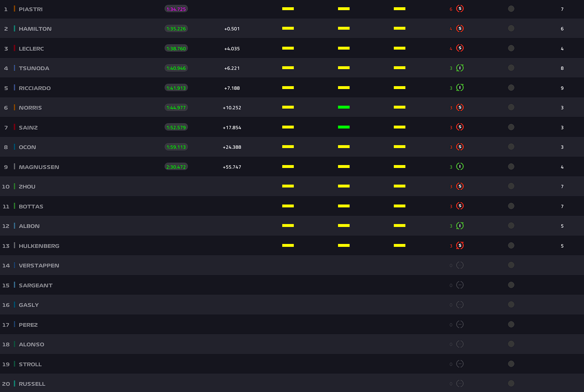Select the LECLERC driver name
This screenshot has height=392, width=584.
pyautogui.click(x=32, y=49)
